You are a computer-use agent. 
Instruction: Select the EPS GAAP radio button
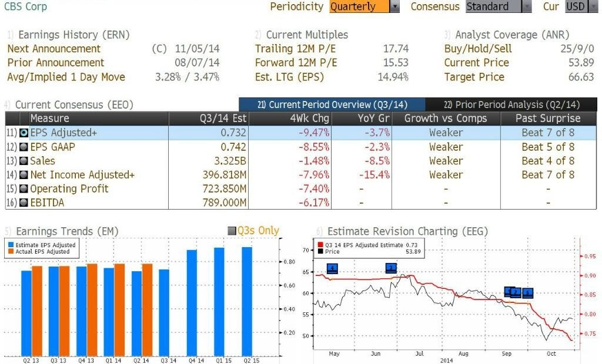[24, 147]
